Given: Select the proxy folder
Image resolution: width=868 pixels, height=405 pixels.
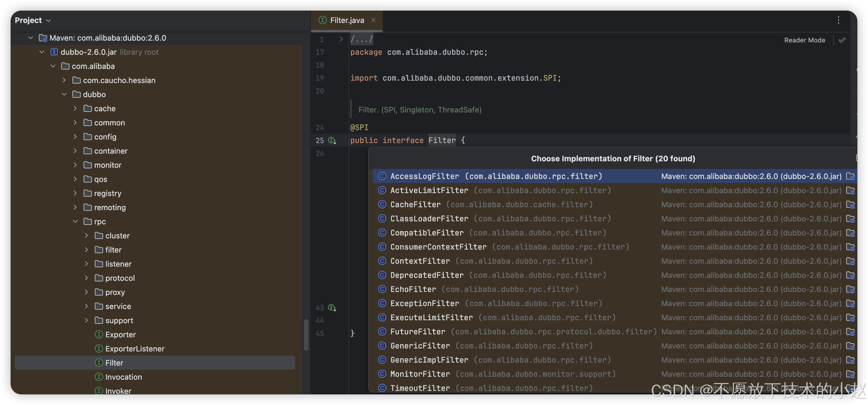Looking at the screenshot, I should pos(110,292).
